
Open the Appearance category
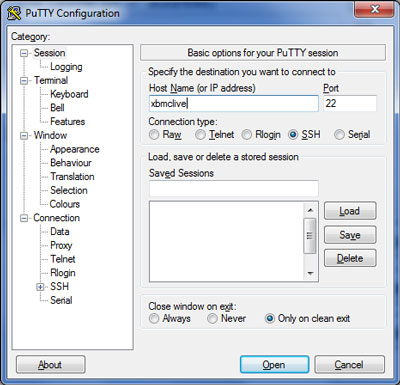pos(75,149)
